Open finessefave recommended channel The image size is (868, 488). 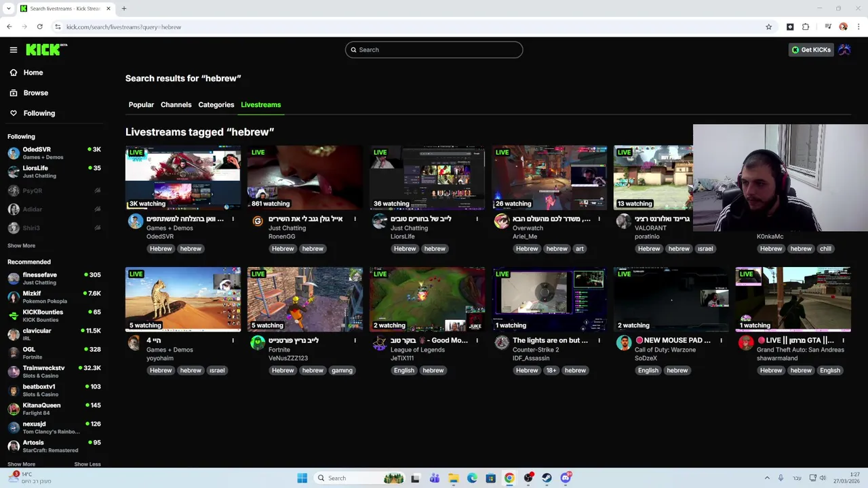tap(54, 278)
